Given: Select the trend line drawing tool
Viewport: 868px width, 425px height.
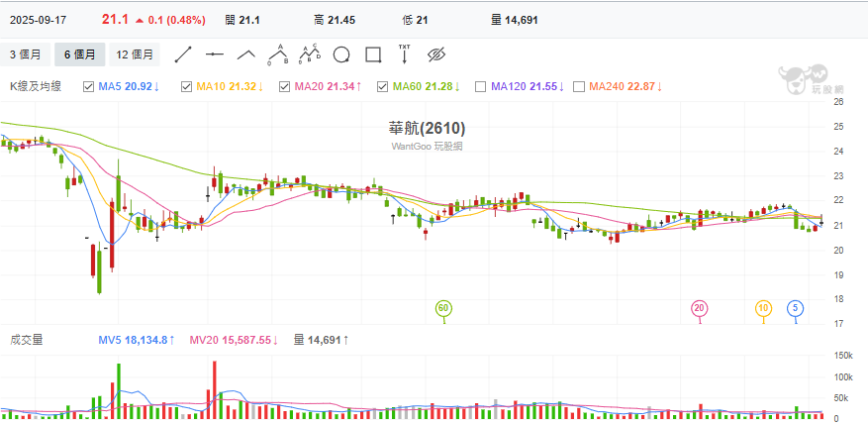Looking at the screenshot, I should pyautogui.click(x=183, y=53).
